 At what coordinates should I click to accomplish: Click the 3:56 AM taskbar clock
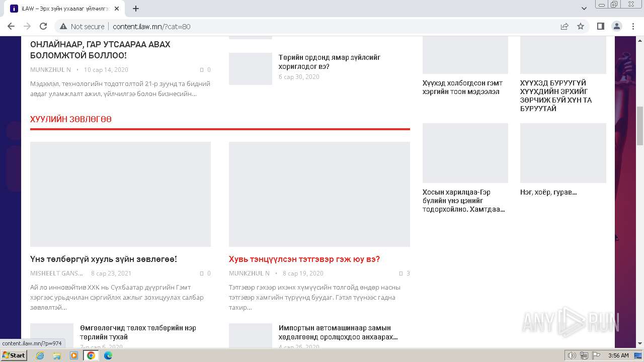(x=618, y=355)
